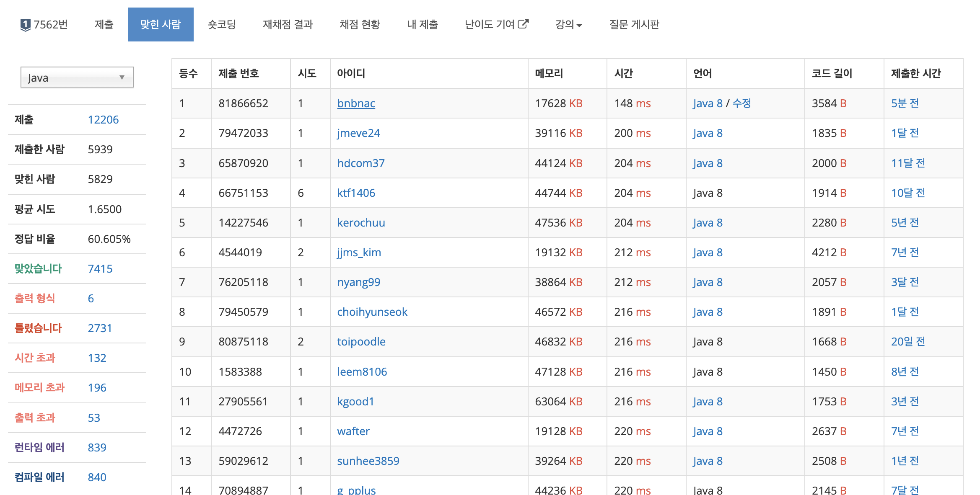980x495 pixels.
Task: Click the 코드 길이 column header
Action: [x=832, y=74]
